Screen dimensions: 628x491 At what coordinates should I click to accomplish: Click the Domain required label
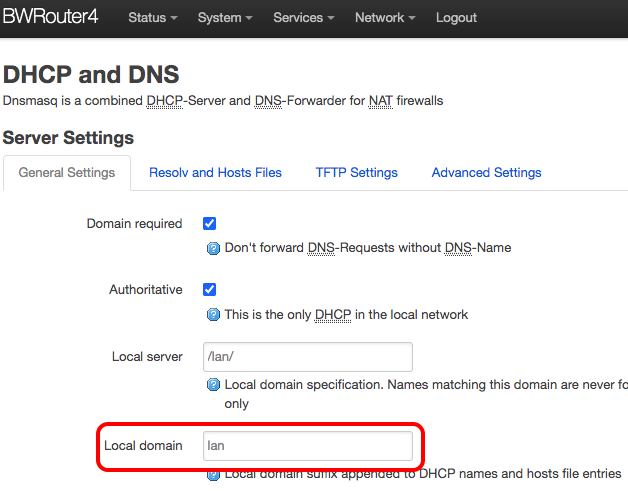(x=135, y=223)
